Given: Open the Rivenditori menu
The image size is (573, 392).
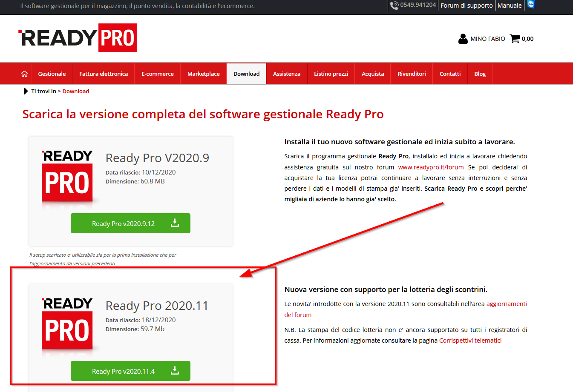Looking at the screenshot, I should (412, 74).
